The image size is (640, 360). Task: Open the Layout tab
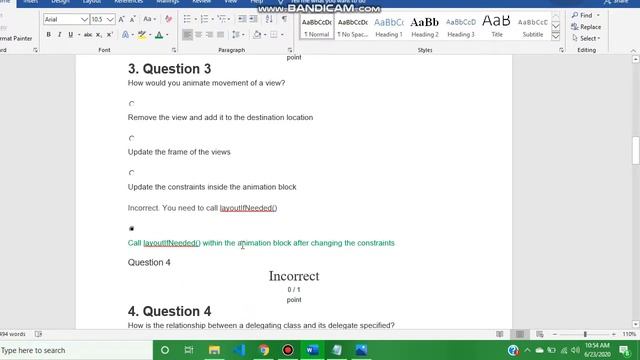pyautogui.click(x=92, y=2)
